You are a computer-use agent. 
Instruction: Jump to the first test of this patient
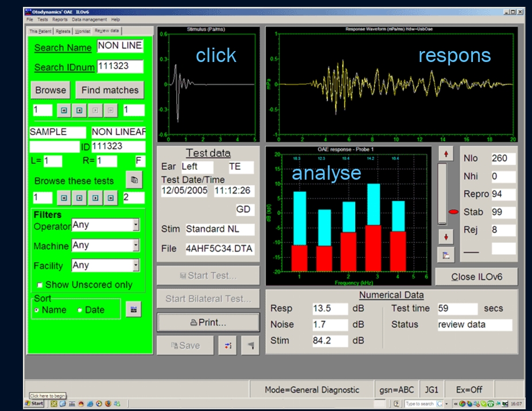pyautogui.click(x=64, y=198)
